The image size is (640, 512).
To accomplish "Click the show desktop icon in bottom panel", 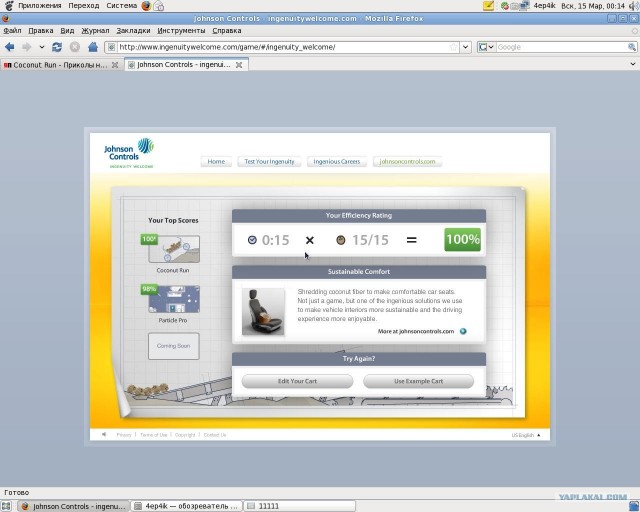I will (x=6, y=506).
